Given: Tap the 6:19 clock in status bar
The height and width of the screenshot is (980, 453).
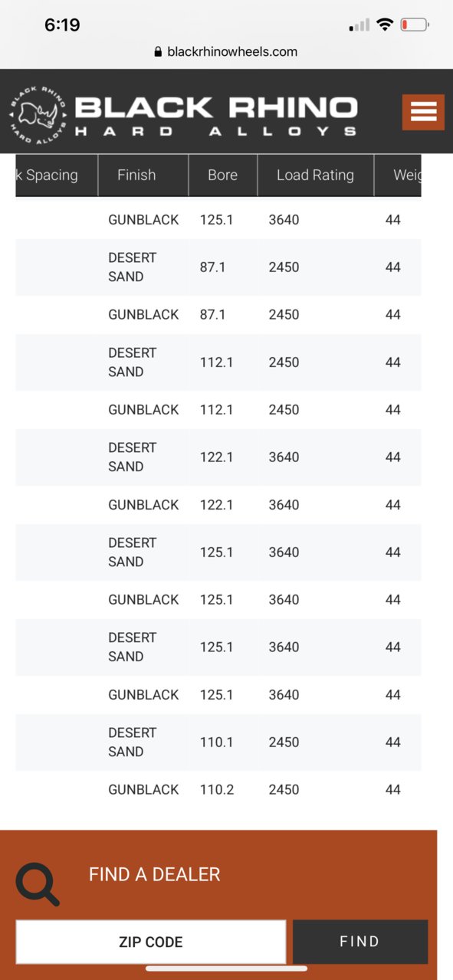Looking at the screenshot, I should tap(62, 25).
